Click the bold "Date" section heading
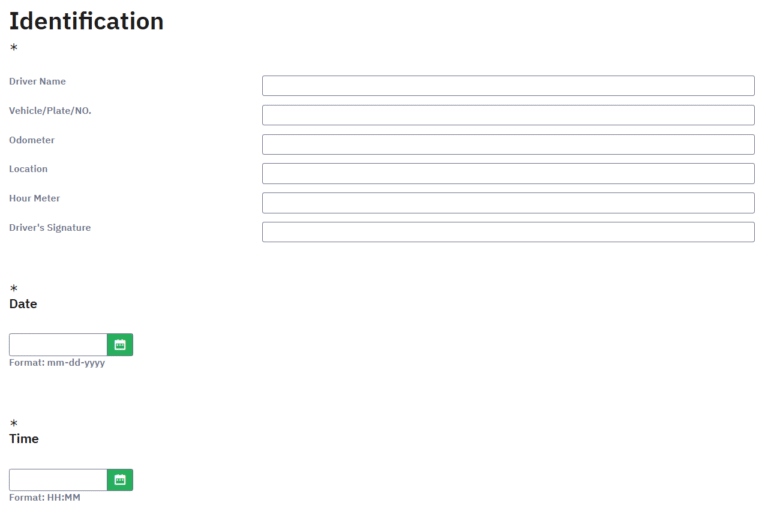Image resolution: width=768 pixels, height=515 pixels. tap(23, 304)
